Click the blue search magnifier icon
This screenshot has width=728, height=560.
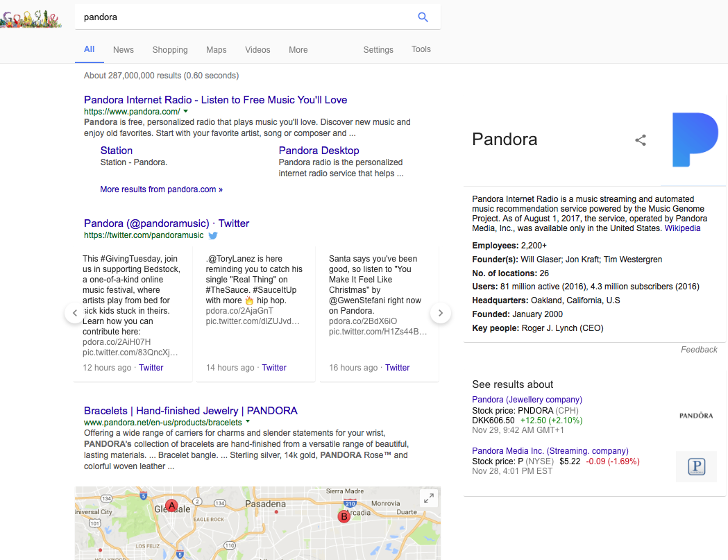(423, 17)
